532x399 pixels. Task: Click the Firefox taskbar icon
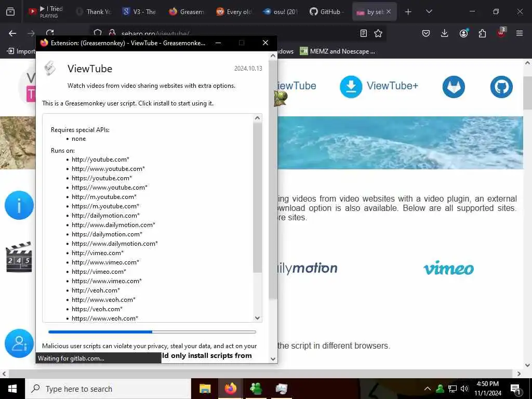(230, 389)
